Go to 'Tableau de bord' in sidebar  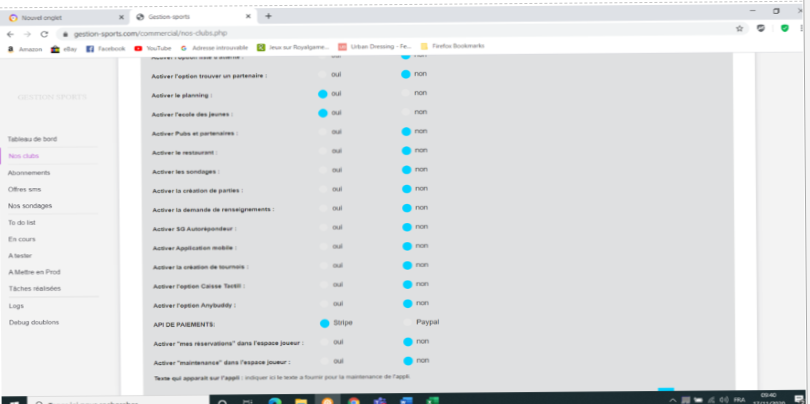[32, 139]
